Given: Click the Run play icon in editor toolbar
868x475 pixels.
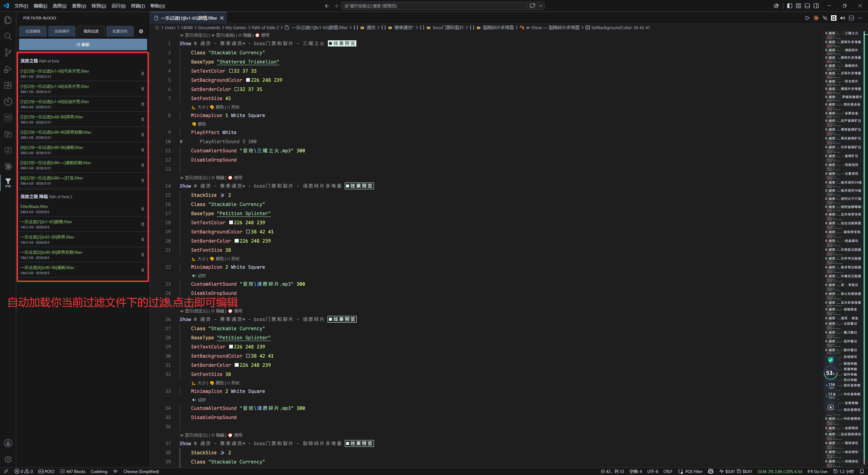Looking at the screenshot, I should coord(807,18).
